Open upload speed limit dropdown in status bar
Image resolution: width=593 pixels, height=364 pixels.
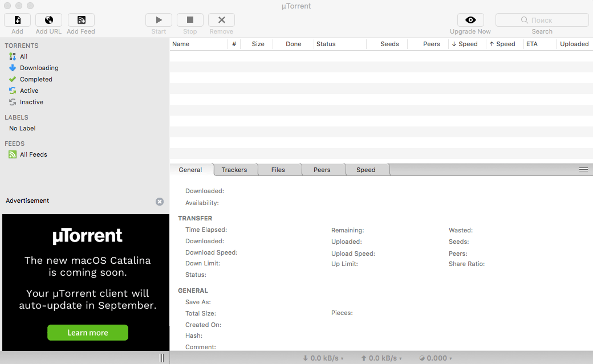(x=381, y=358)
